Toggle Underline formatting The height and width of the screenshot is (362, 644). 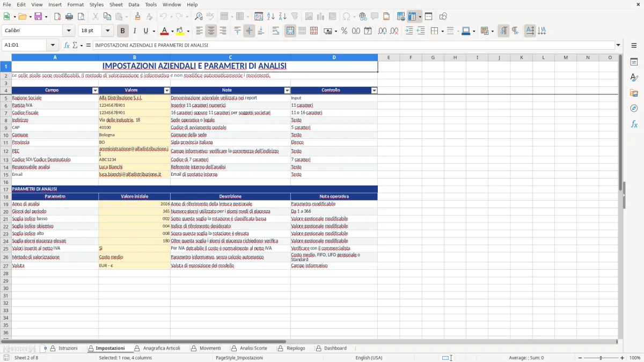coord(146,31)
